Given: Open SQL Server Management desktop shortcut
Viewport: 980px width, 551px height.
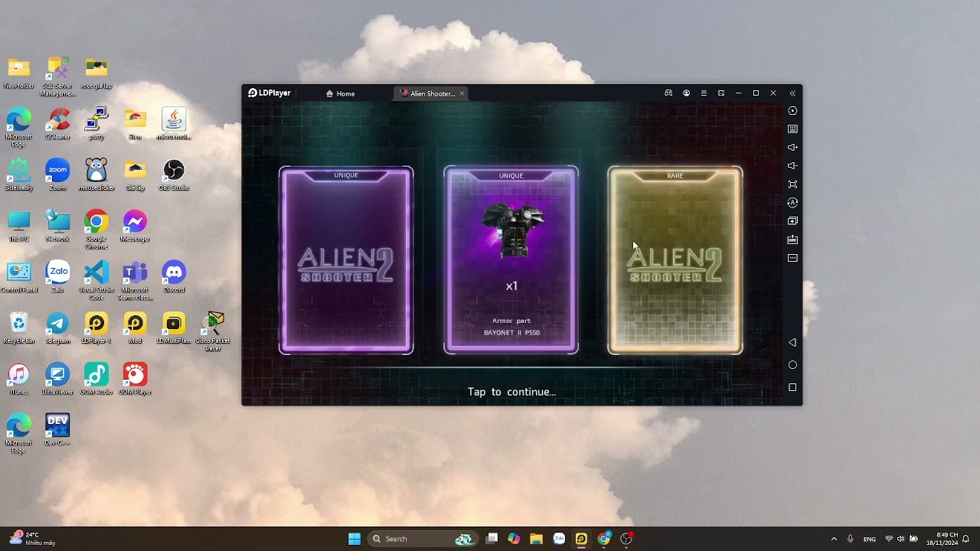Looking at the screenshot, I should (57, 77).
